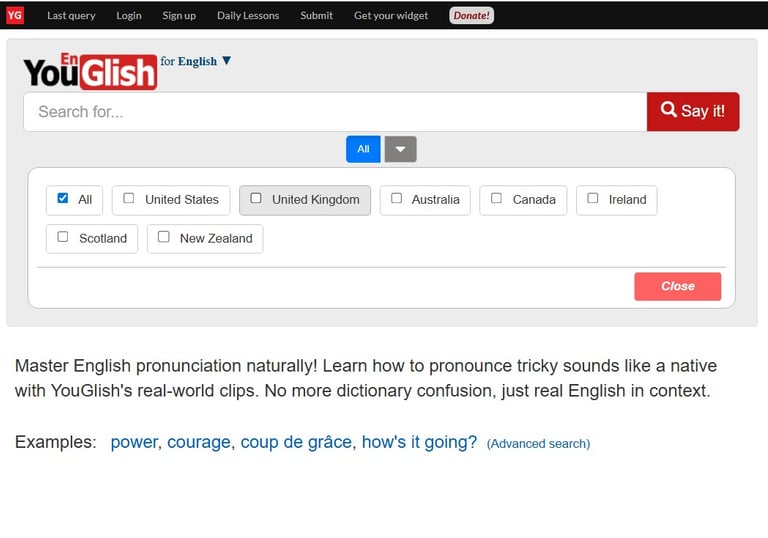Image resolution: width=768 pixels, height=538 pixels.
Task: Open the 'coup de grâce' example
Action: click(x=296, y=442)
